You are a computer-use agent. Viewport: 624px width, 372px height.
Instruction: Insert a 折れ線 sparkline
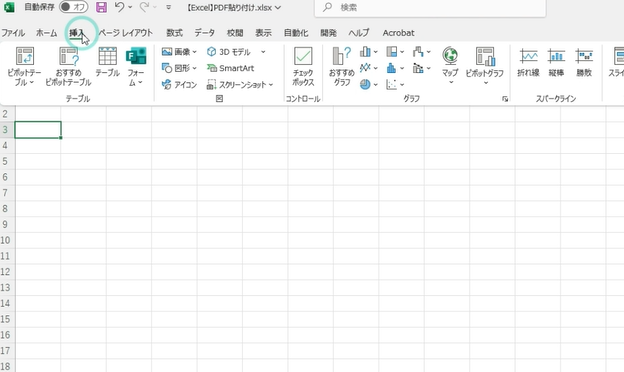tap(528, 62)
